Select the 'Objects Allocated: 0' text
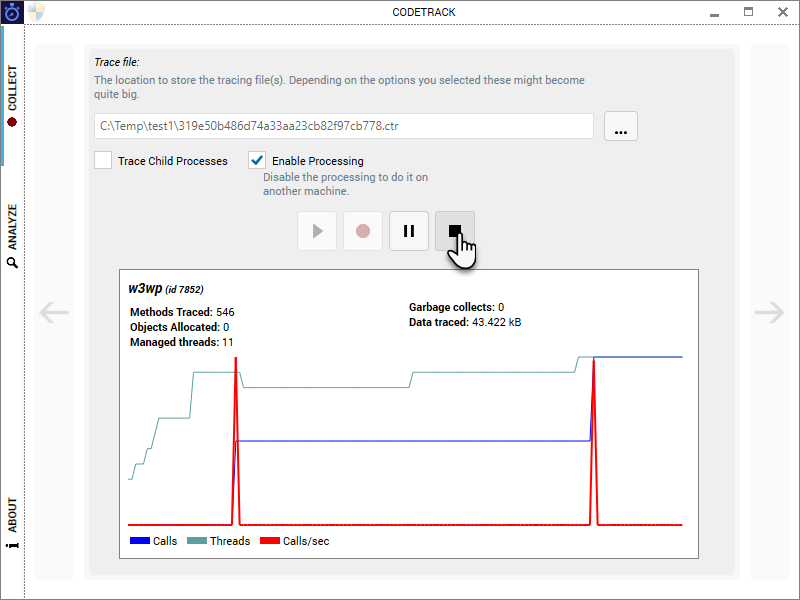The height and width of the screenshot is (600, 800). point(180,327)
